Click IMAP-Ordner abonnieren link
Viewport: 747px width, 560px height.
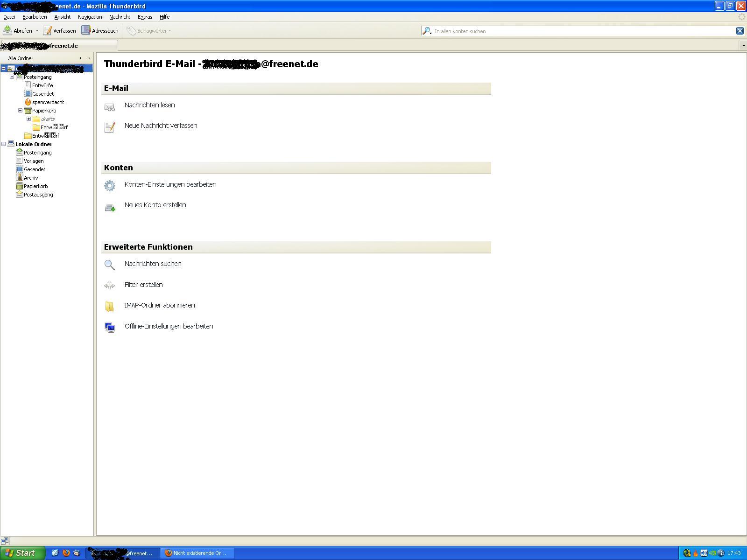160,305
